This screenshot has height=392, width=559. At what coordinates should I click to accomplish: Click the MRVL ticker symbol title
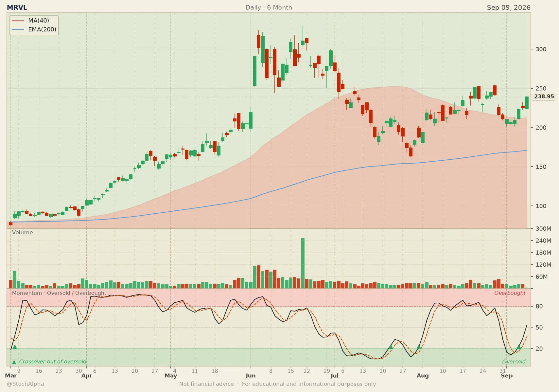[17, 8]
